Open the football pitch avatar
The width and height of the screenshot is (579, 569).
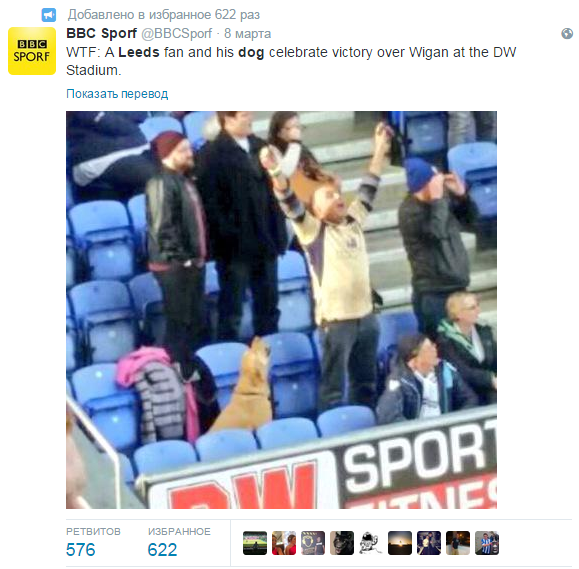pos(255,543)
